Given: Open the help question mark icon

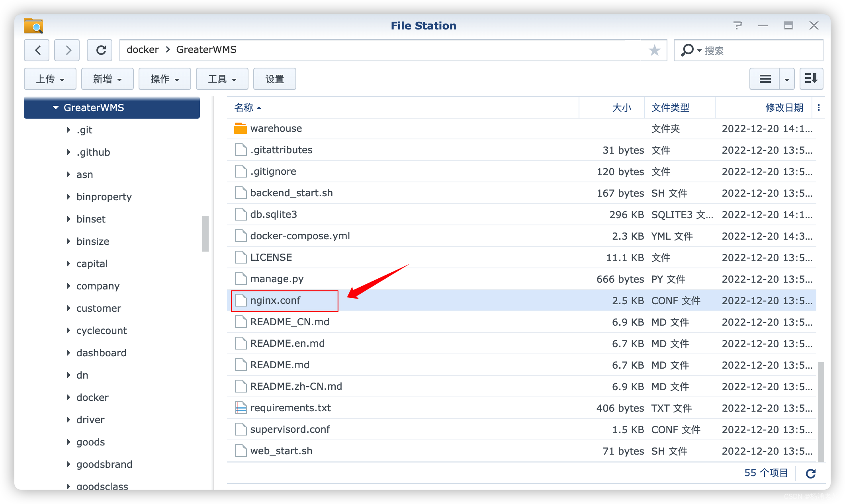Looking at the screenshot, I should pos(737,25).
